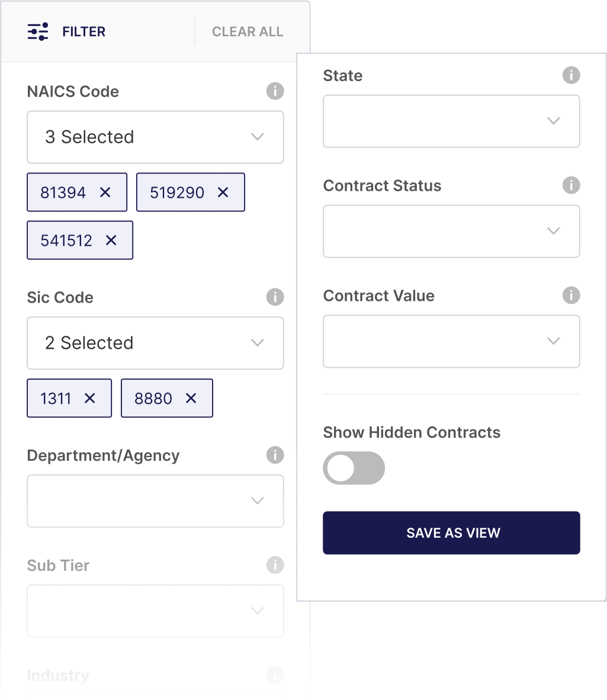Image resolution: width=607 pixels, height=700 pixels.
Task: View info about NAICS Code filter
Action: click(x=275, y=91)
